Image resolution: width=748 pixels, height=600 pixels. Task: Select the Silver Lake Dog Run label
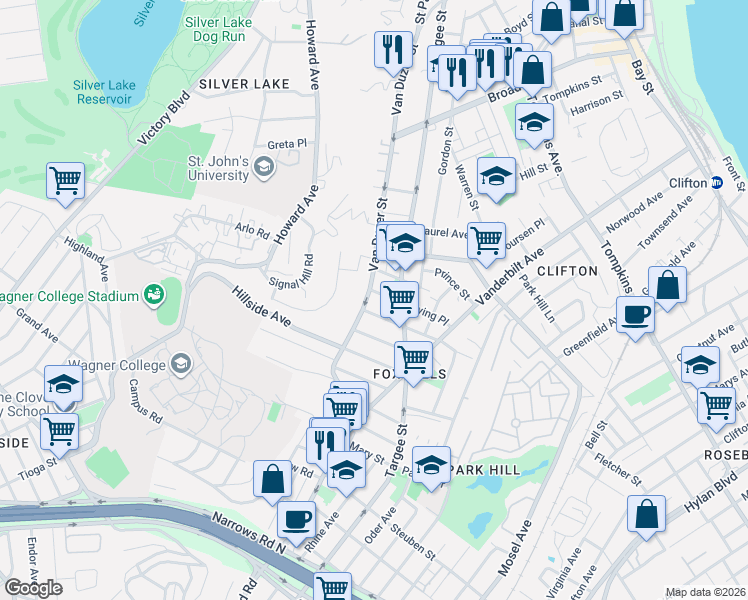tap(218, 30)
